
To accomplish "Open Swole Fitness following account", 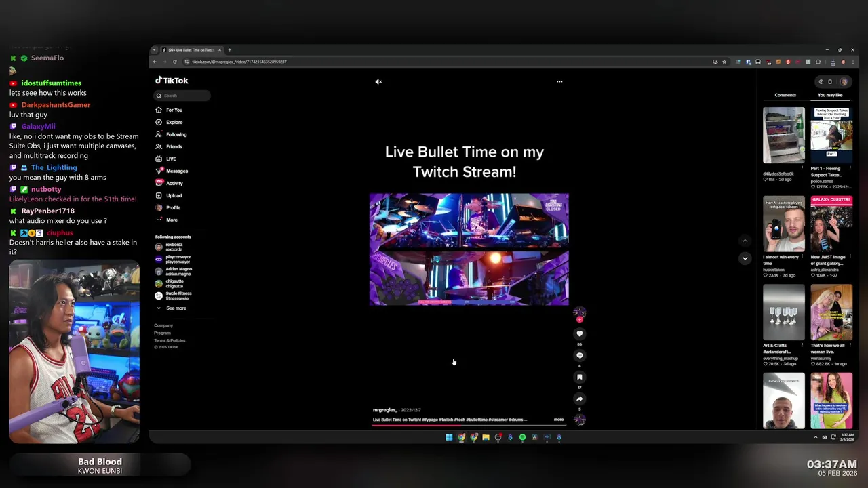I will coord(174,296).
